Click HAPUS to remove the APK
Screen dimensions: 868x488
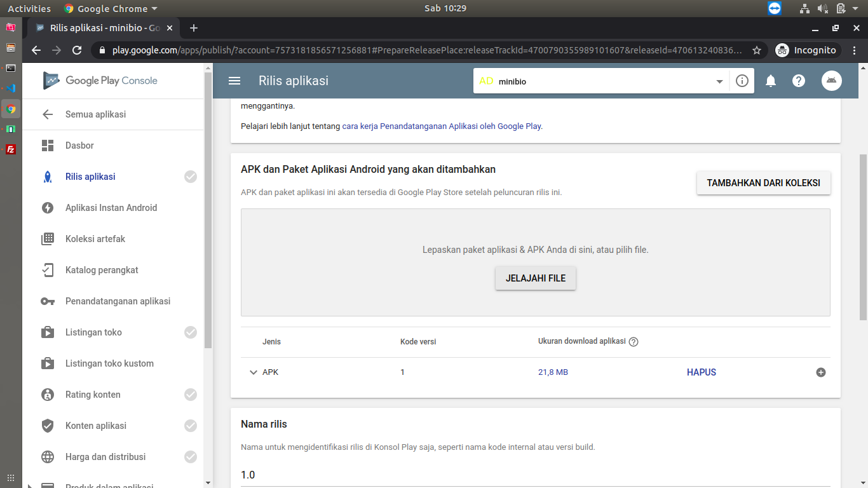702,372
